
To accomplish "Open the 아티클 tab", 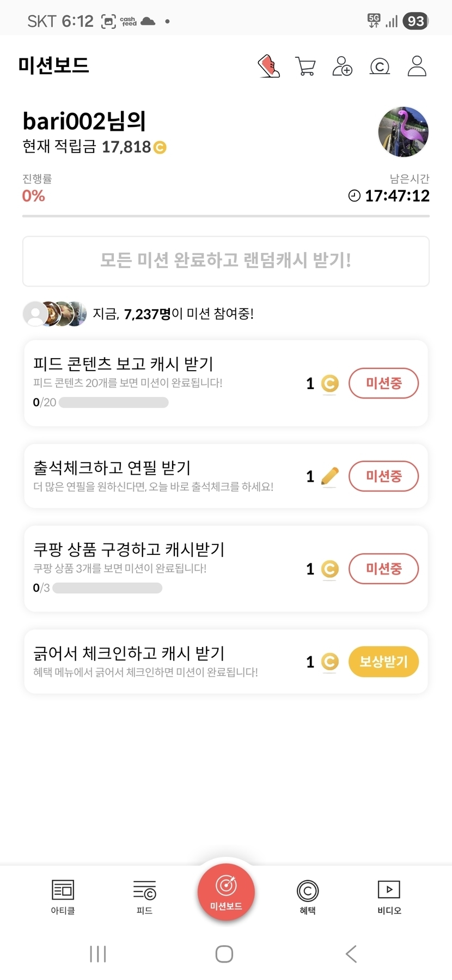I will point(63,897).
